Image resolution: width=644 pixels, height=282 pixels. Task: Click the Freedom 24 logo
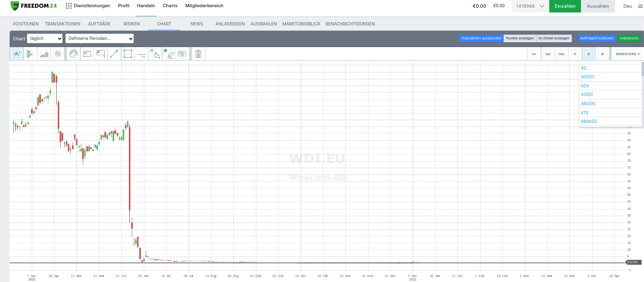(34, 6)
